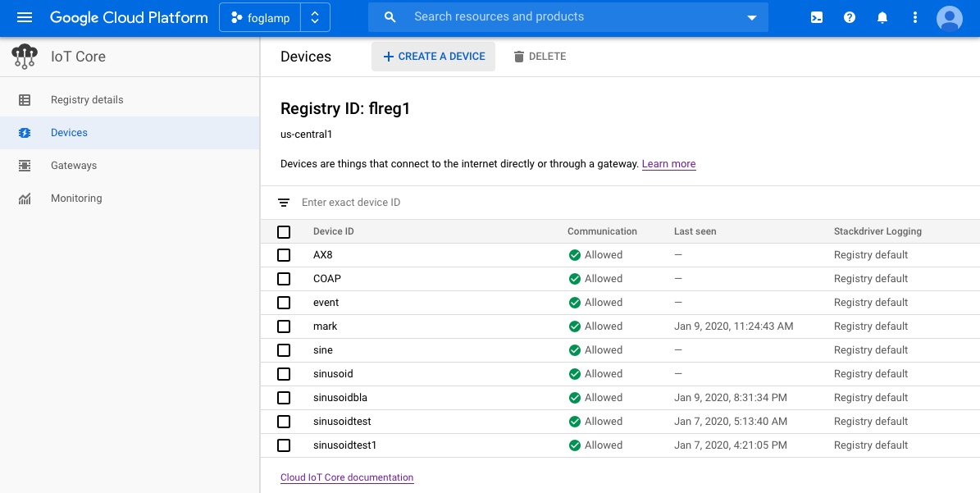The image size is (980, 493).
Task: Open the sinusoid device entry
Action: point(333,374)
